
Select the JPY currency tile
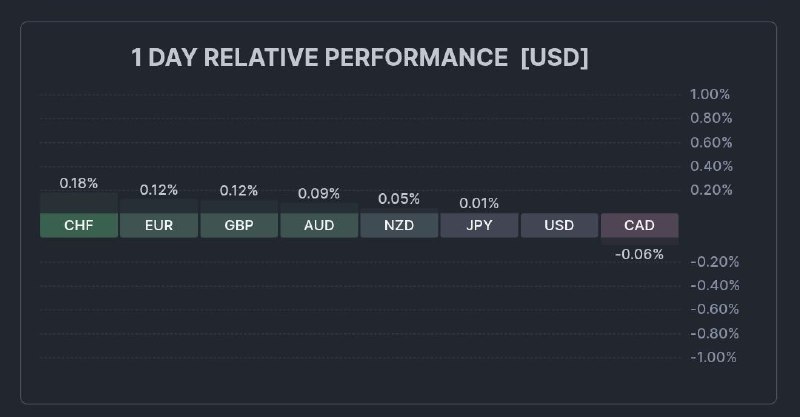479,225
